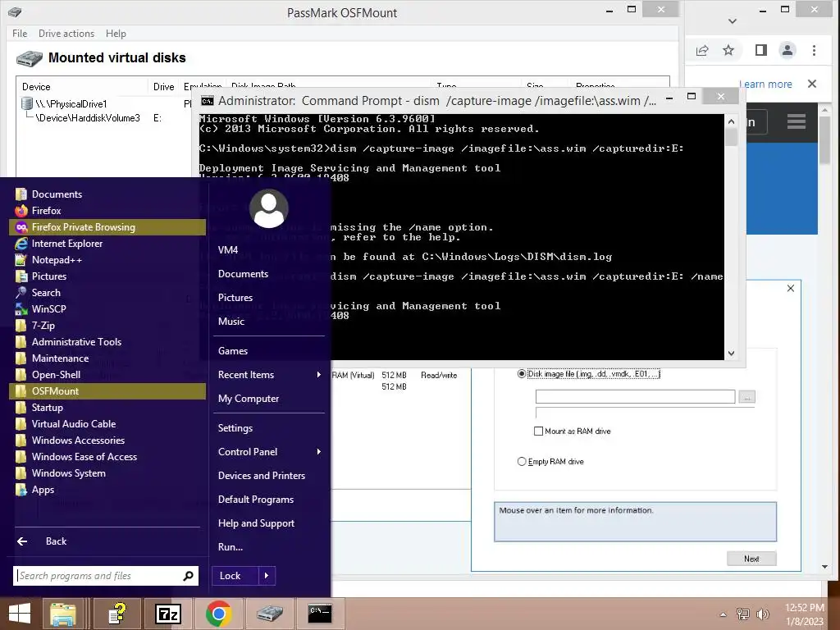
Task: Follow the Learn more link in Chrome
Action: 765,84
